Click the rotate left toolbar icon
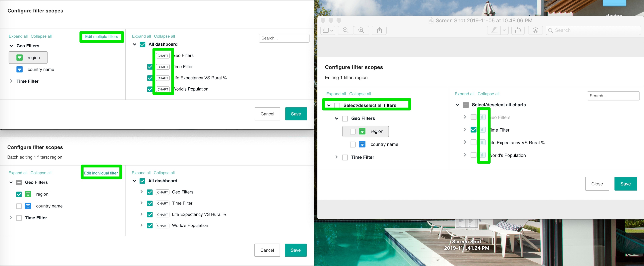The width and height of the screenshot is (644, 266). 518,30
